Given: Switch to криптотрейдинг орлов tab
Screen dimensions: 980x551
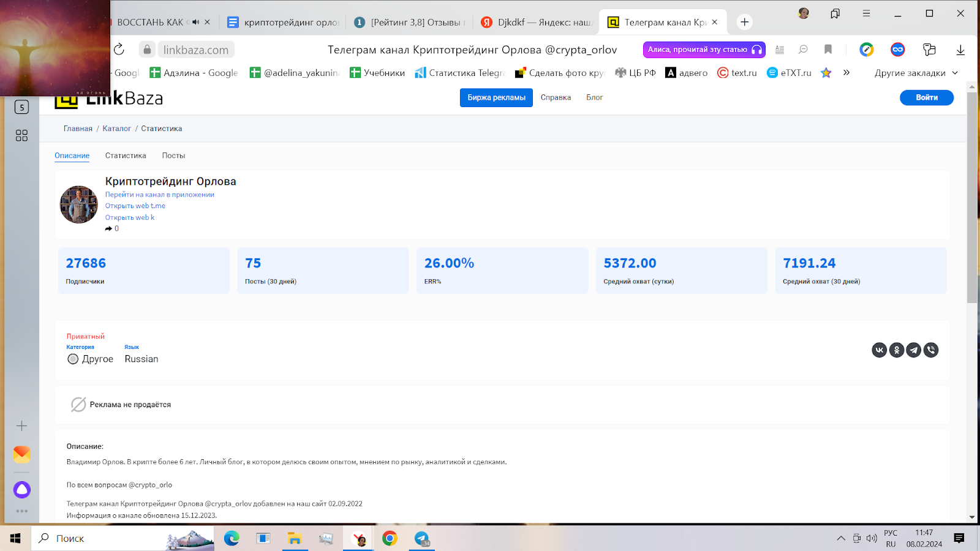Looking at the screenshot, I should coord(283,22).
